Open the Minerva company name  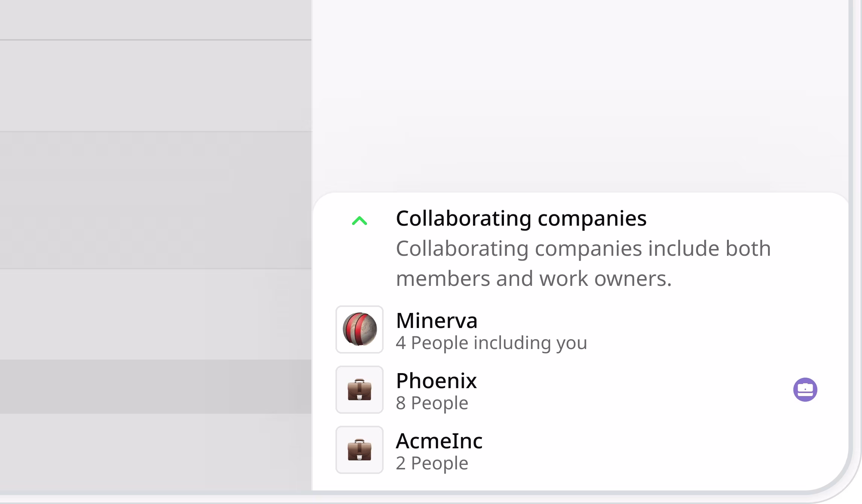pyautogui.click(x=437, y=320)
